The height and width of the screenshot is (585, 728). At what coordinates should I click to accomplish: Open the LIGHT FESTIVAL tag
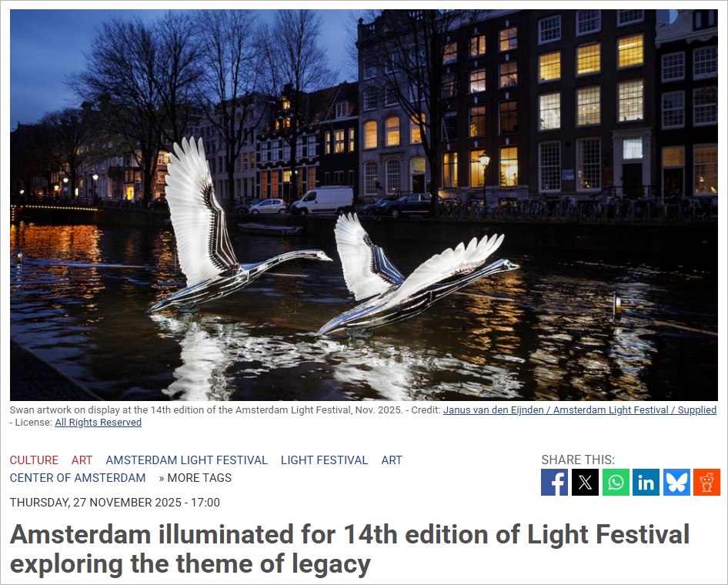[324, 460]
